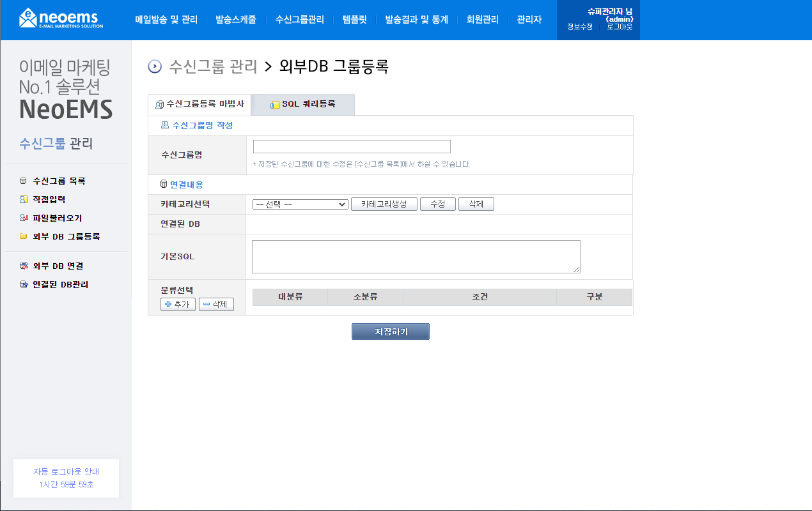Click the auto-logout remaining time text
The image size is (812, 511).
(66, 485)
